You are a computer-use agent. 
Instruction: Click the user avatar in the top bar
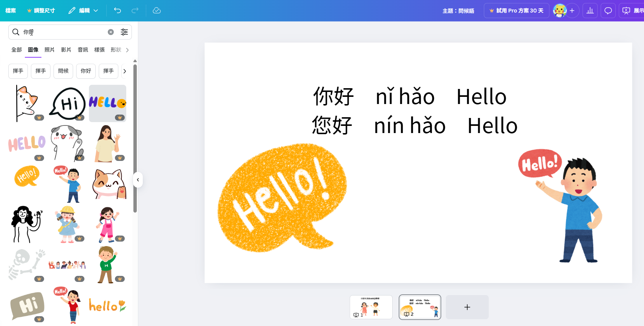pos(560,11)
